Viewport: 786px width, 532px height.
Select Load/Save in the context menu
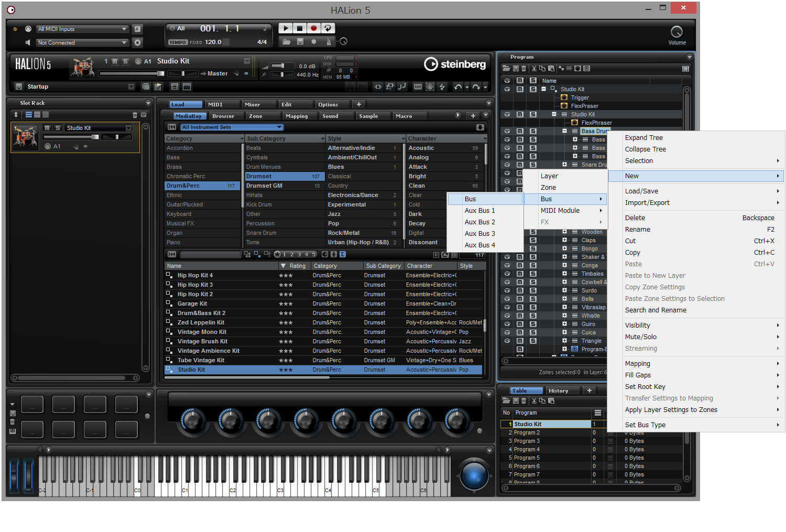696,191
